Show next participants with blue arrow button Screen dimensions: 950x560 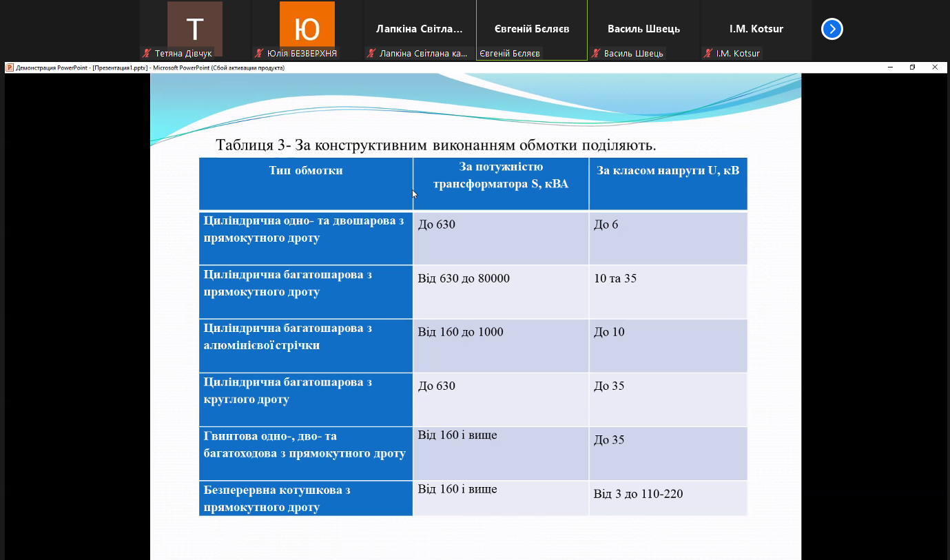(x=832, y=29)
